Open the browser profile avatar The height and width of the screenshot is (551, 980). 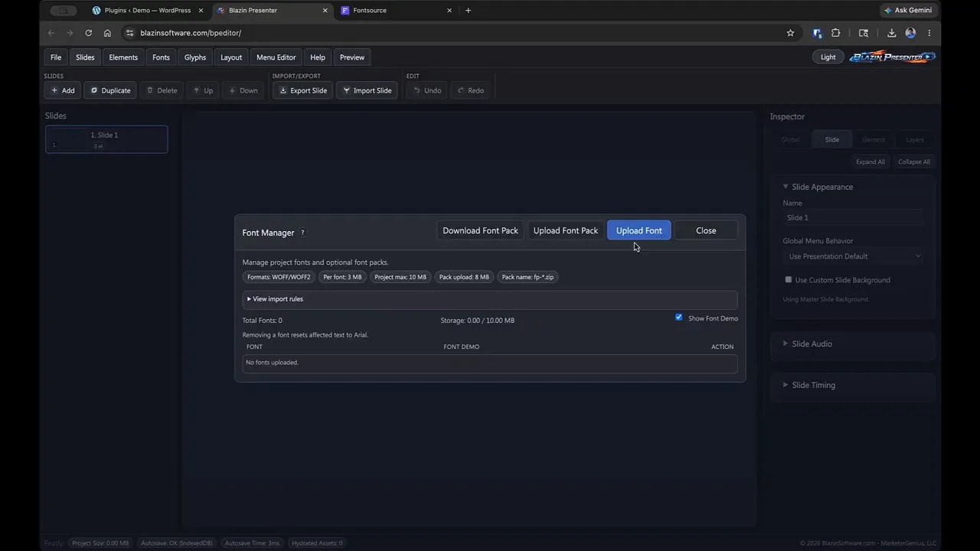point(910,33)
